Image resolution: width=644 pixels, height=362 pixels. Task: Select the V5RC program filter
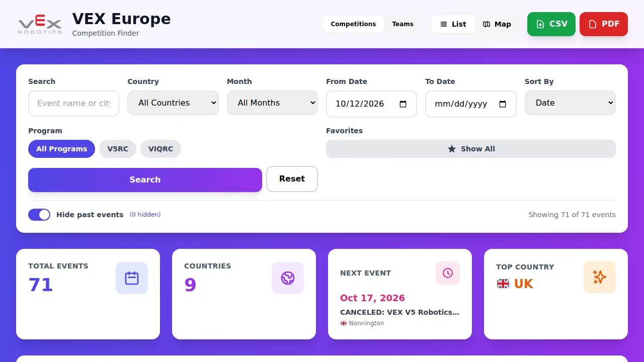click(118, 149)
